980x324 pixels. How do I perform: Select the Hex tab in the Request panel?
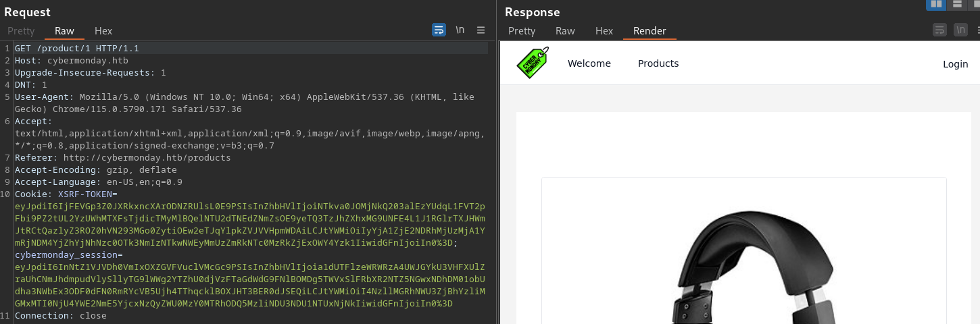point(103,31)
